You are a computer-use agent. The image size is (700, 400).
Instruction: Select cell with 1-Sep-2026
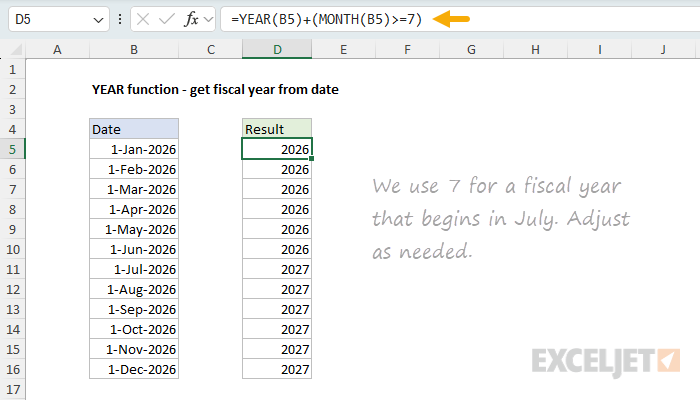point(134,309)
